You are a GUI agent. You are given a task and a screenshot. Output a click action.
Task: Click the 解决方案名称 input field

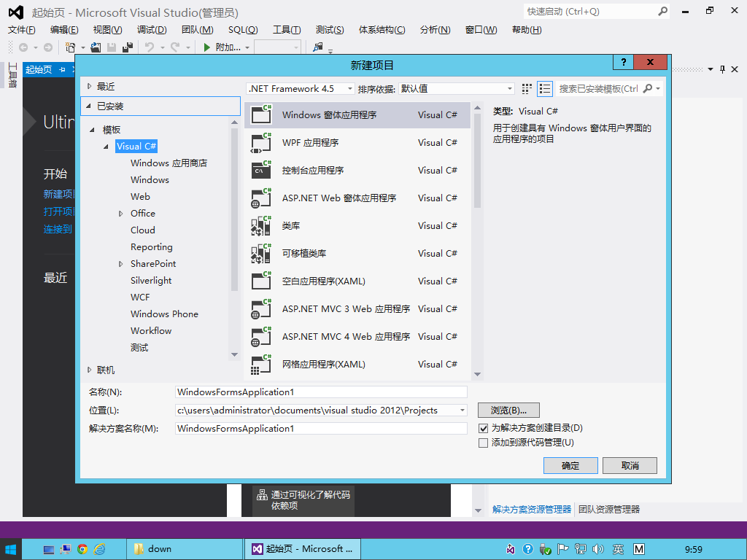[x=321, y=429]
